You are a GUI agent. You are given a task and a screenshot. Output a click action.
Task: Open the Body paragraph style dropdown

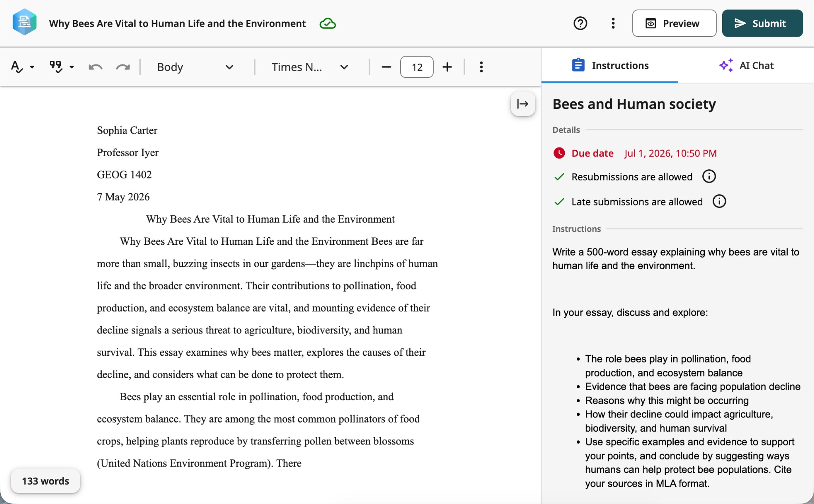tap(195, 67)
